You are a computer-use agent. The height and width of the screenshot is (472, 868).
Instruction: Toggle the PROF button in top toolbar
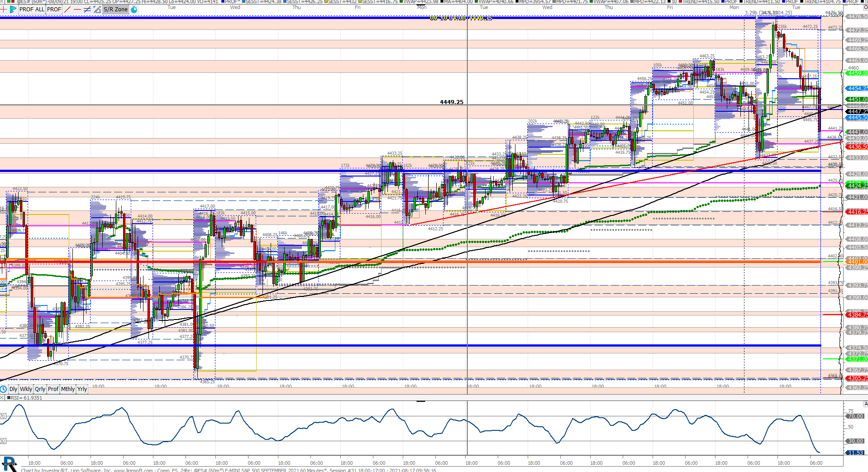[54, 9]
